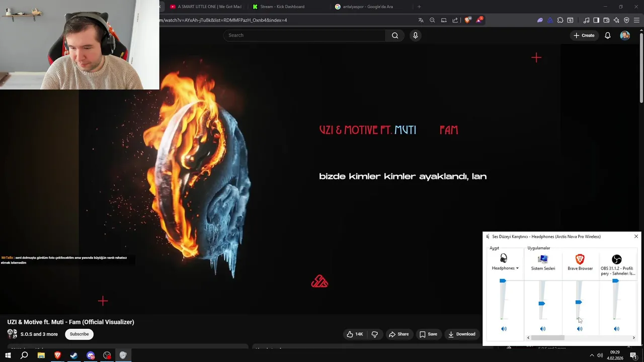
Task: Click the Headphones device icon in the mixer
Action: 504,259
